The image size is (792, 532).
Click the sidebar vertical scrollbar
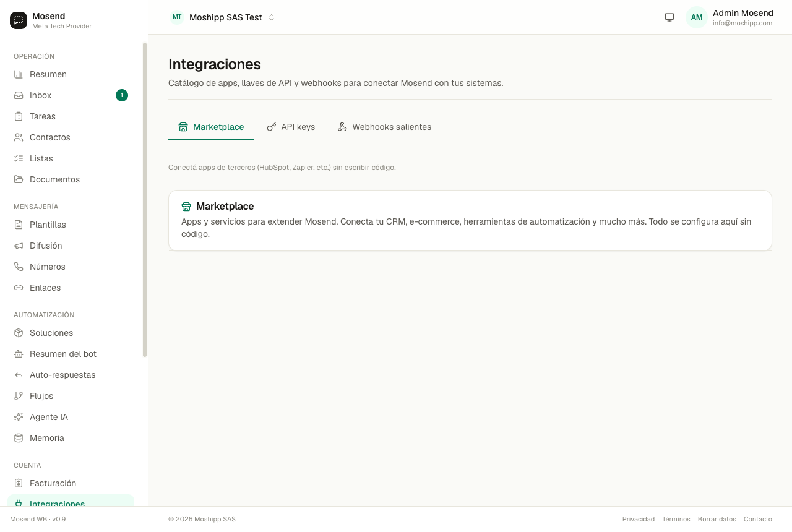[145, 199]
